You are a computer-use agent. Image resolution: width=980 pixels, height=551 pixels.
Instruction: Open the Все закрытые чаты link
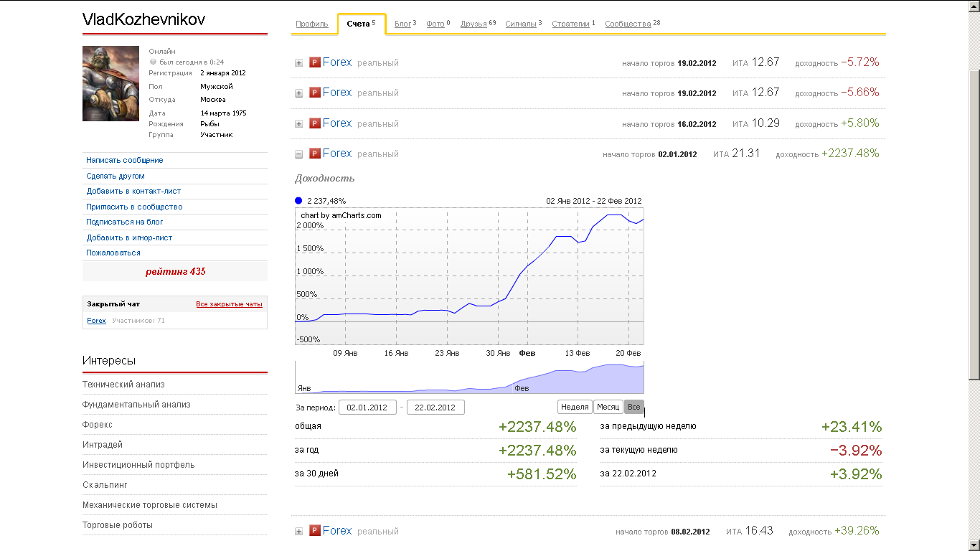coord(229,304)
